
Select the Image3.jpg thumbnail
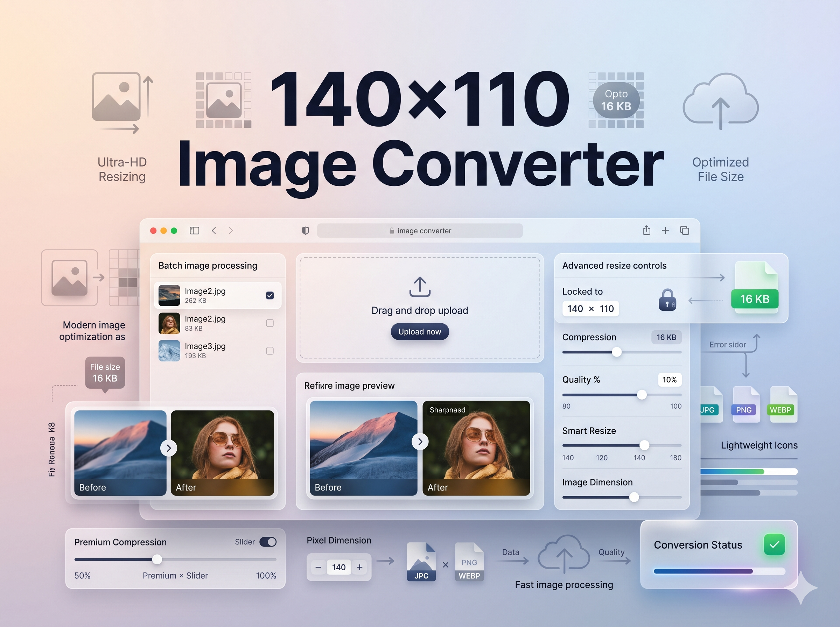[169, 351]
